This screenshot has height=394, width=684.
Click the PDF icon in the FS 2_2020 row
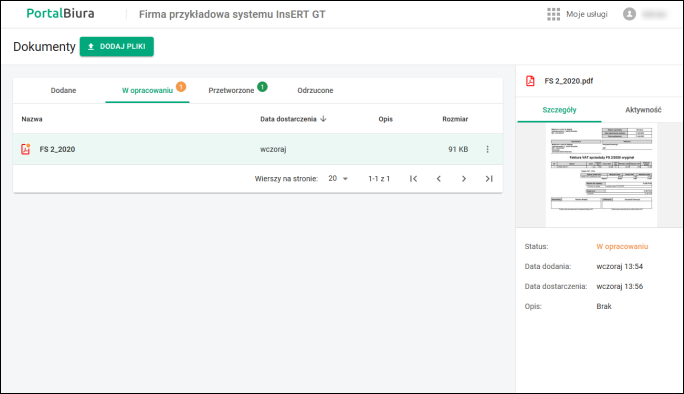click(26, 149)
